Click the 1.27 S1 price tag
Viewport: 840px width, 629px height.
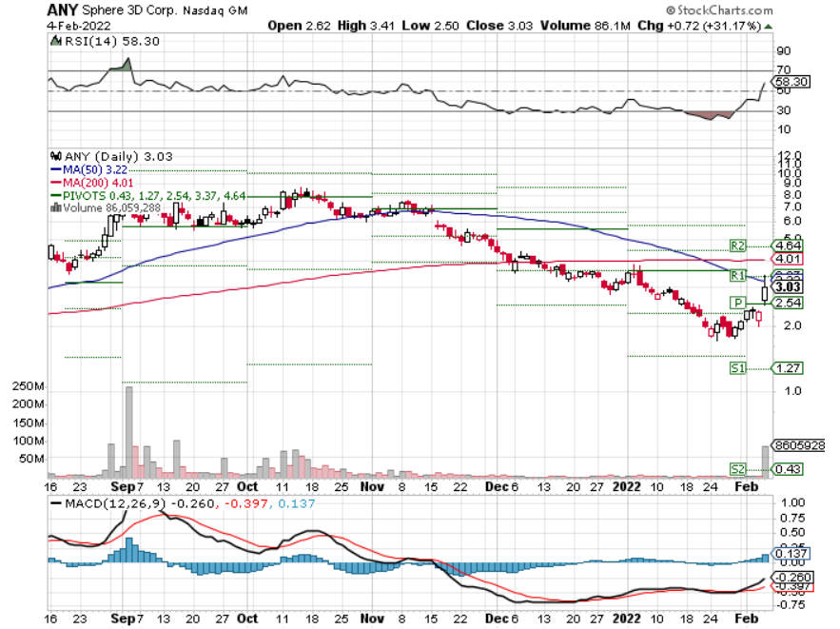pyautogui.click(x=787, y=368)
